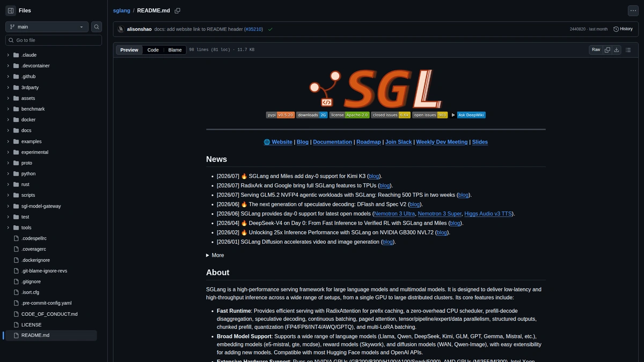644x362 pixels.
Task: Expand the .claude folder chevron
Action: pos(8,55)
